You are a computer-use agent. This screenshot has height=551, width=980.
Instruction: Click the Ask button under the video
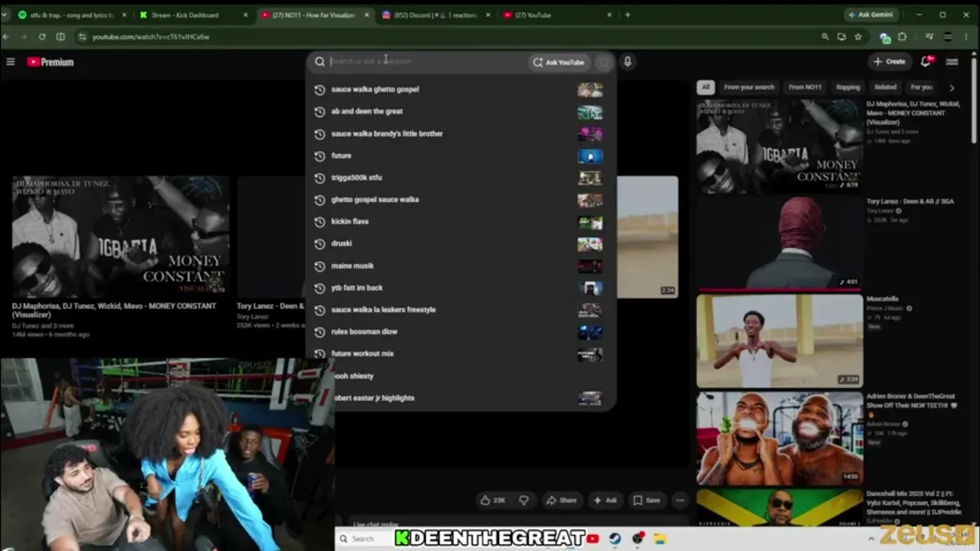(x=605, y=500)
